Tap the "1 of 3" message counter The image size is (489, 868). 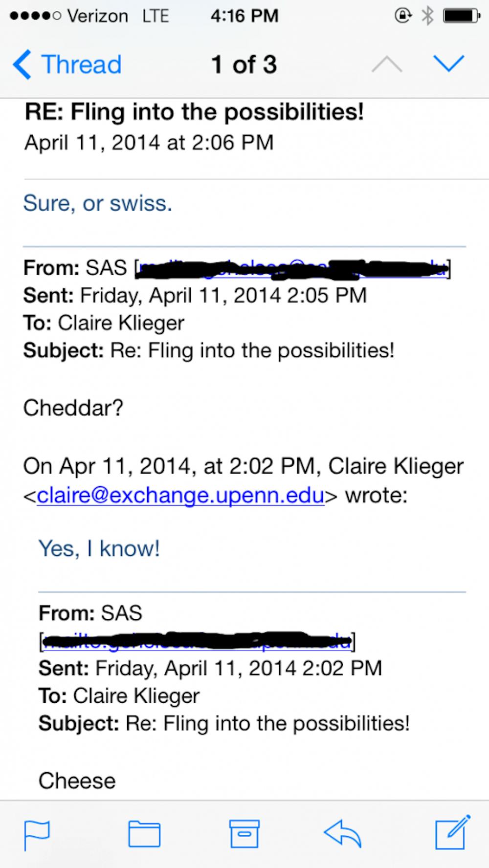tap(244, 65)
